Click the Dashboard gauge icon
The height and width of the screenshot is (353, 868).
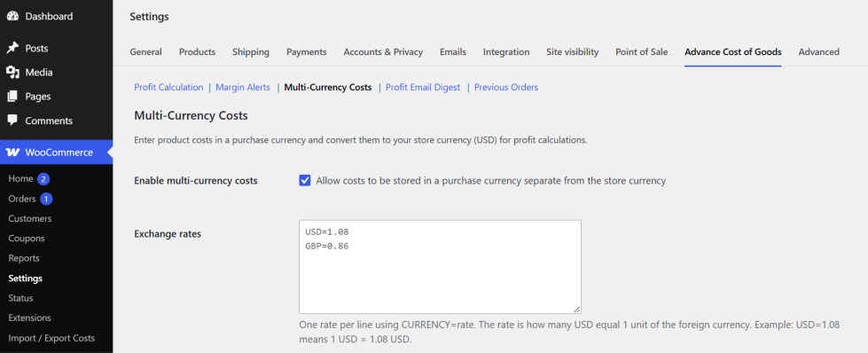(x=12, y=17)
